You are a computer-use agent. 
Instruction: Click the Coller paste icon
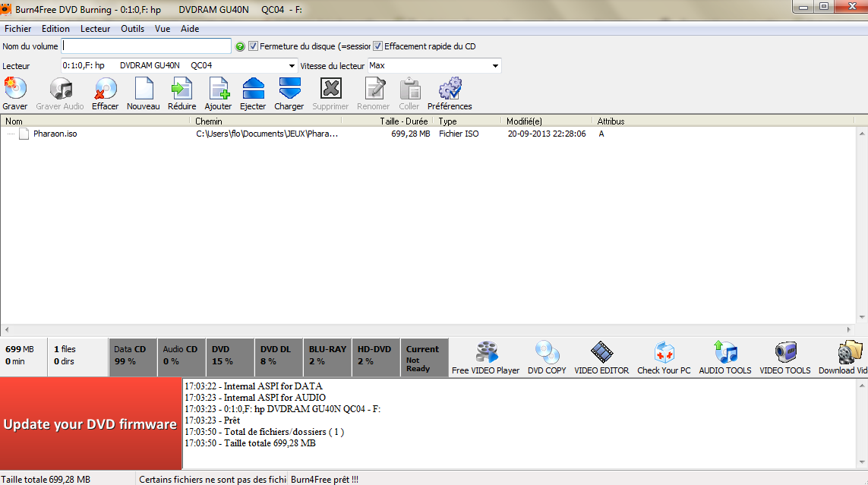(409, 89)
